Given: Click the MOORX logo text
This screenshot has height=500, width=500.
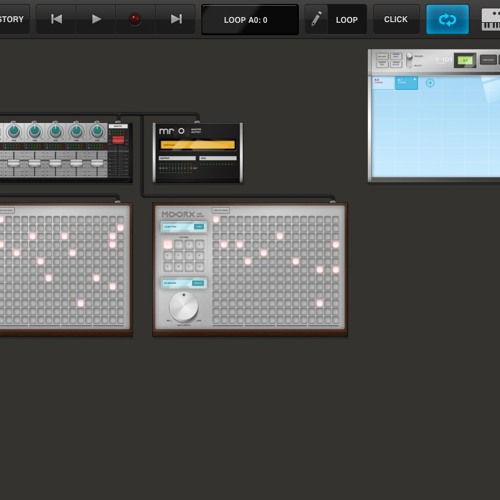Looking at the screenshot, I should tap(178, 214).
